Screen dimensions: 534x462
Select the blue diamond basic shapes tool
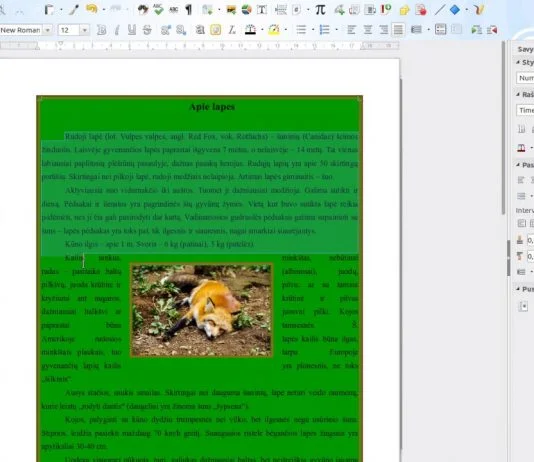click(455, 10)
